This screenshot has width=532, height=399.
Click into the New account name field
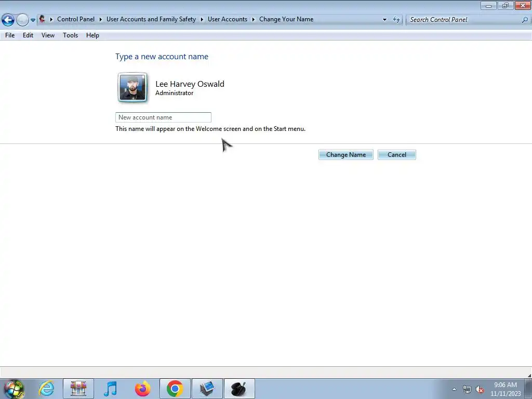tap(163, 117)
